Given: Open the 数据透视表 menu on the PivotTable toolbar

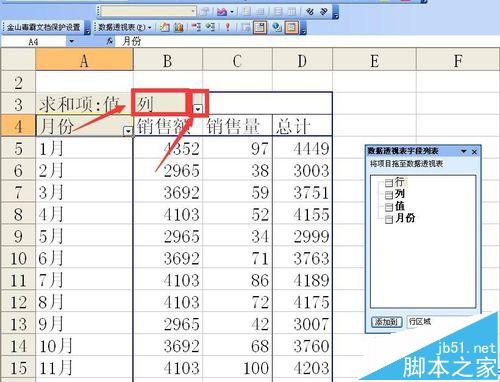Looking at the screenshot, I should (x=124, y=27).
